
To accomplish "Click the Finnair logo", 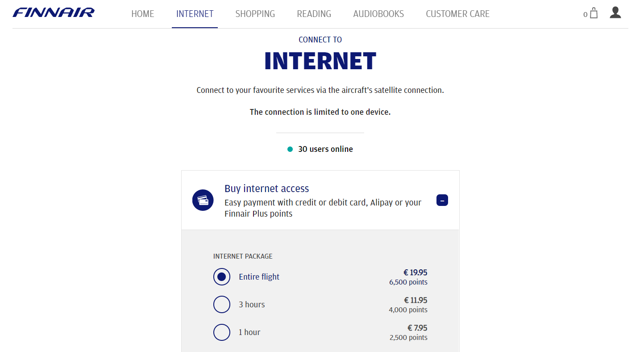I will point(53,13).
